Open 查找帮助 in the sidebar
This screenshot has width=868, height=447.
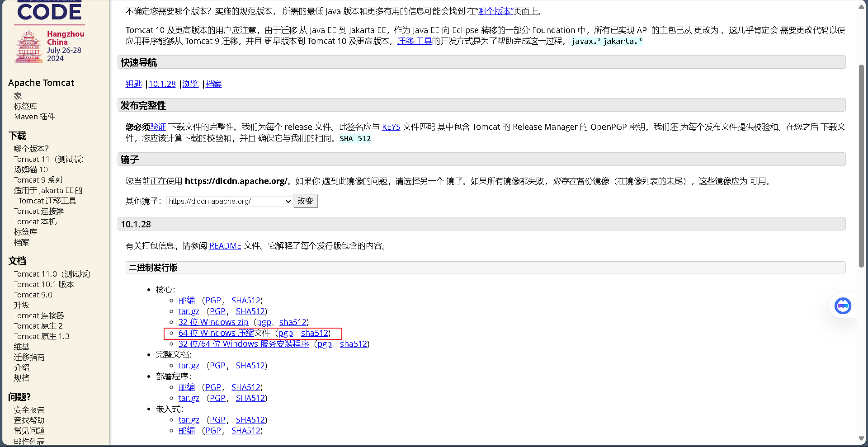29,421
